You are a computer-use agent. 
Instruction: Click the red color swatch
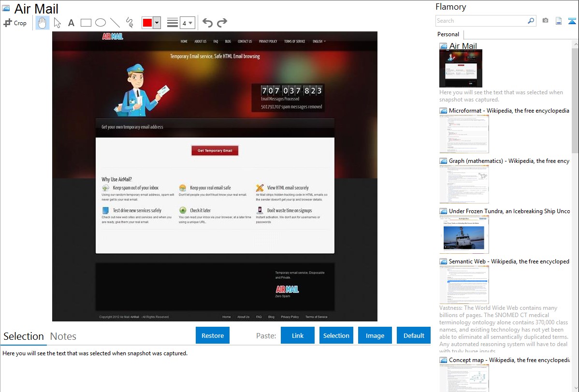coord(147,23)
